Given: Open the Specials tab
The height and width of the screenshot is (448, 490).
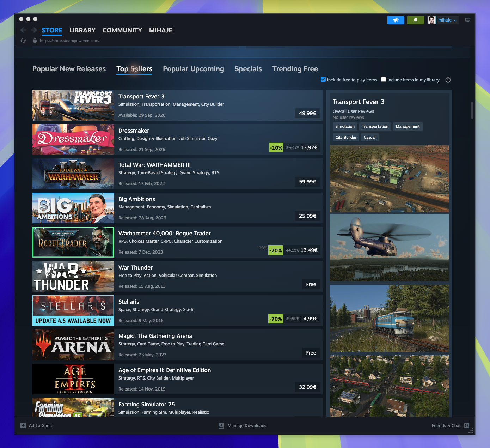Looking at the screenshot, I should click(248, 69).
